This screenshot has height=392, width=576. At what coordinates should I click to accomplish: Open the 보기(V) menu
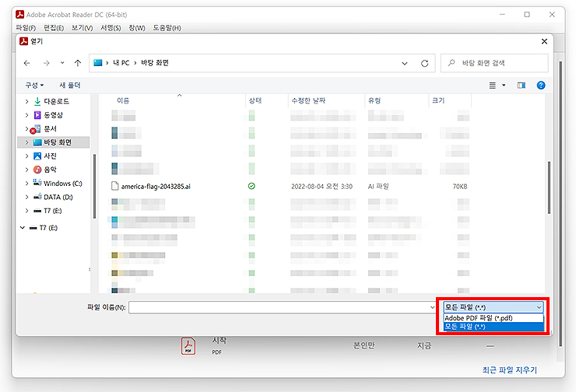point(82,28)
